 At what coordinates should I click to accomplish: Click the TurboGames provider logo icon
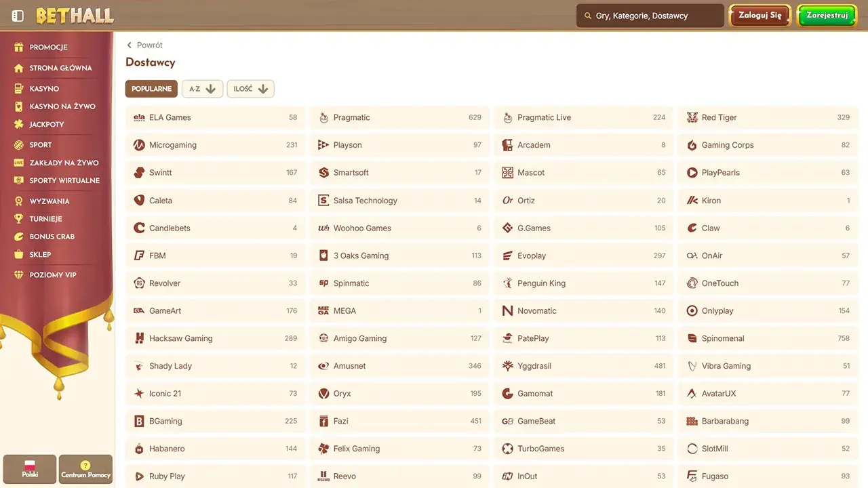click(507, 449)
